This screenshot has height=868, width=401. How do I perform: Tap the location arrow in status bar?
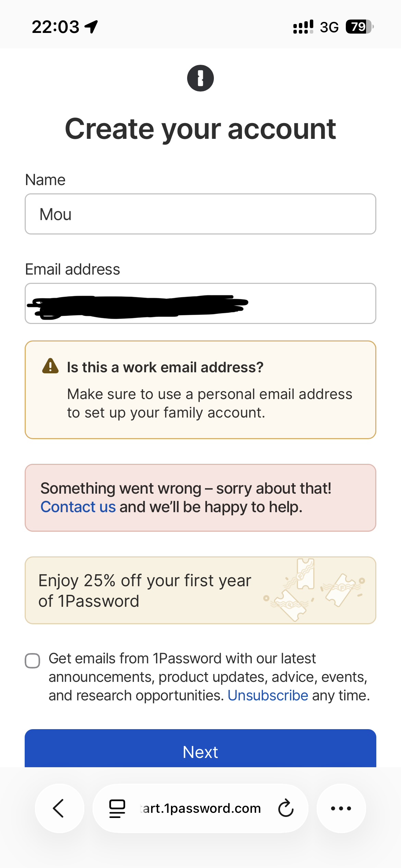click(92, 26)
